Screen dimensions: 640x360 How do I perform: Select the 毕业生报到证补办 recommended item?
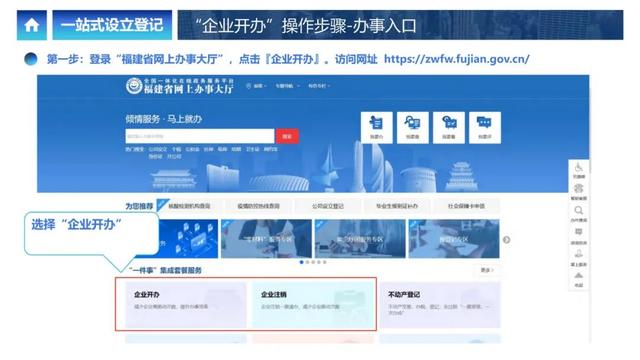pyautogui.click(x=397, y=206)
